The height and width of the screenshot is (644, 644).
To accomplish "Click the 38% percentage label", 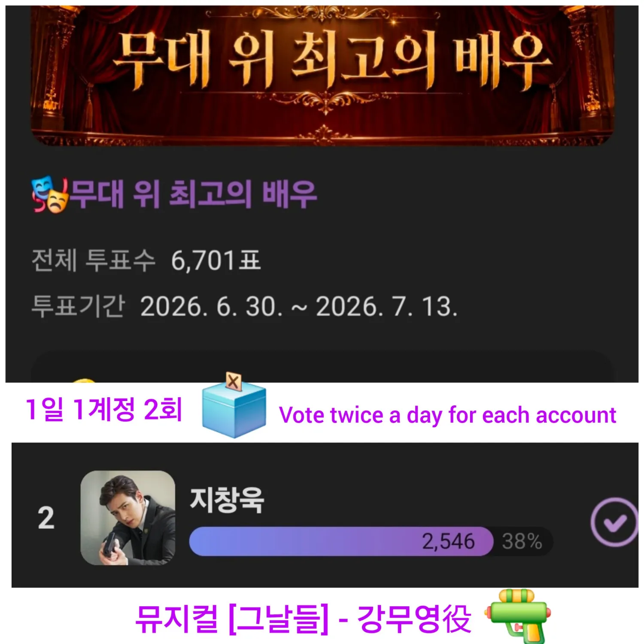I will pyautogui.click(x=522, y=541).
